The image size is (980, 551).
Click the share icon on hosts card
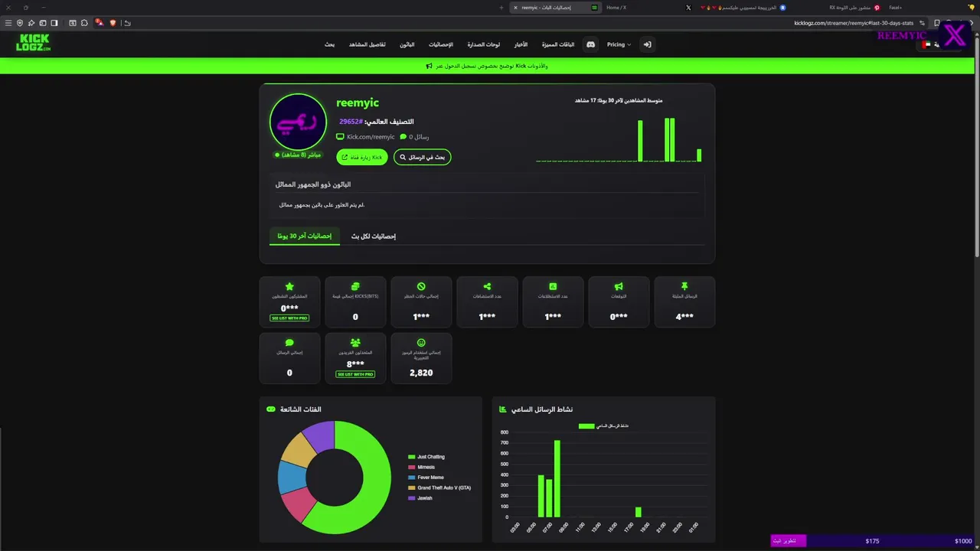click(x=487, y=286)
